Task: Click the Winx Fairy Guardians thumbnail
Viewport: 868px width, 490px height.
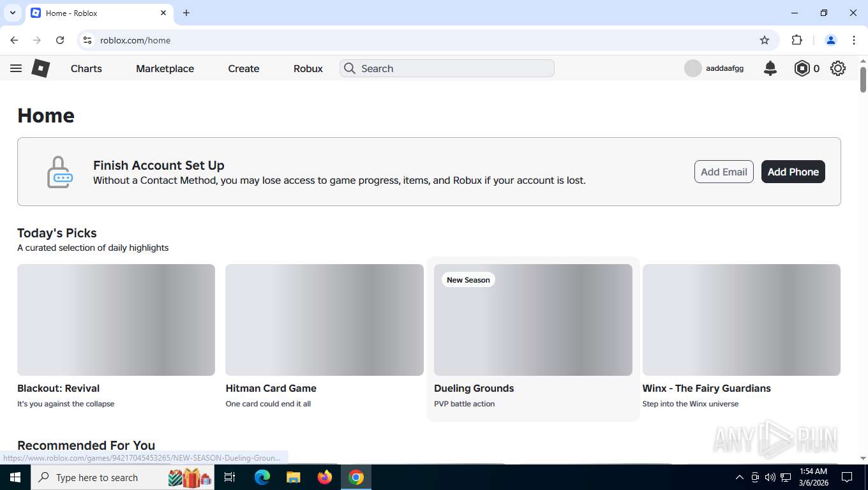Action: (742, 320)
